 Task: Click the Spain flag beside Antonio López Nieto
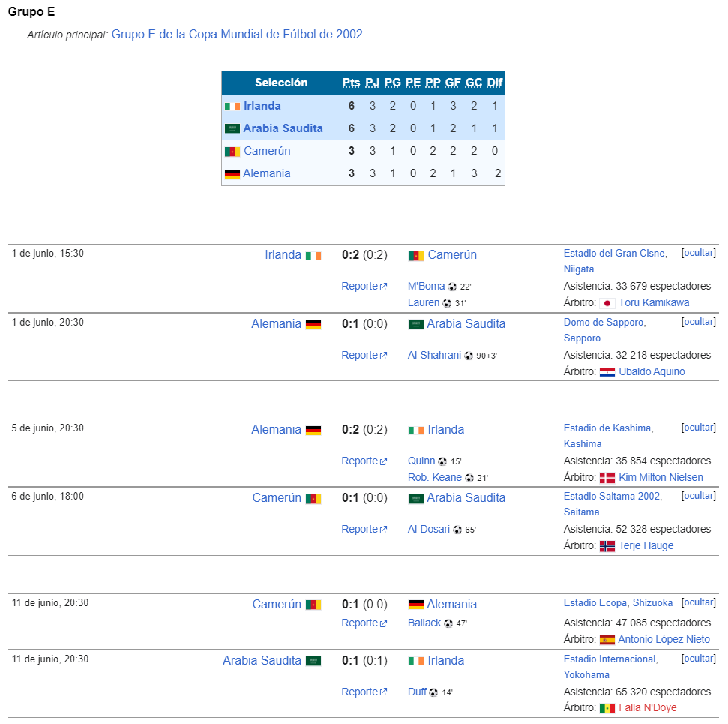click(607, 640)
